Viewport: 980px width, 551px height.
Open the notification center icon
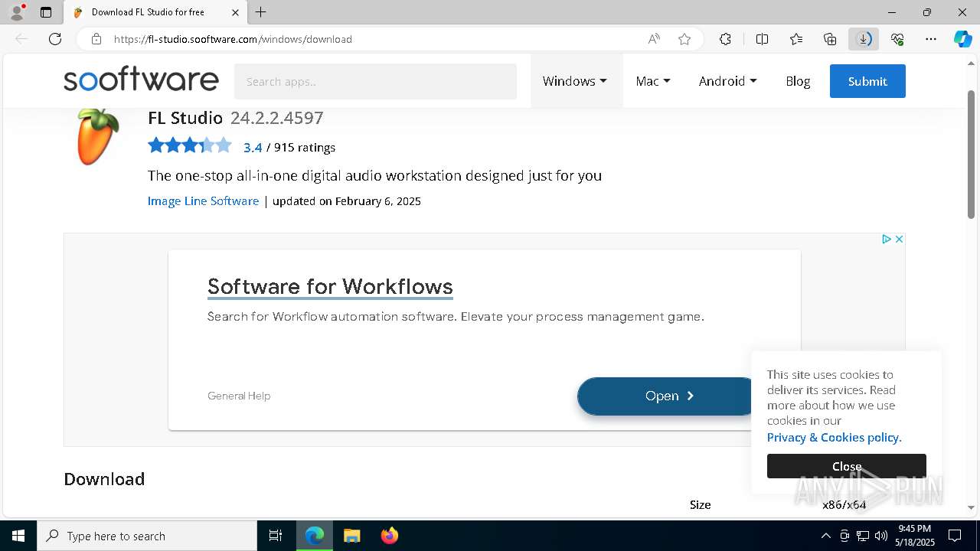955,536
